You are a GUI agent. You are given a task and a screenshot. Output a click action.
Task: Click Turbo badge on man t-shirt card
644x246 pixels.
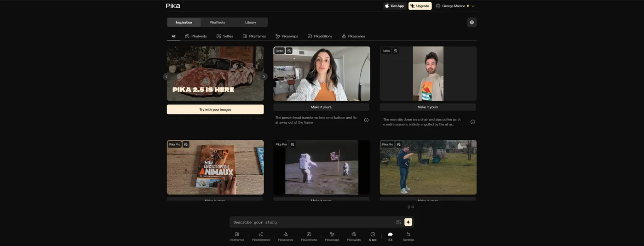point(386,51)
